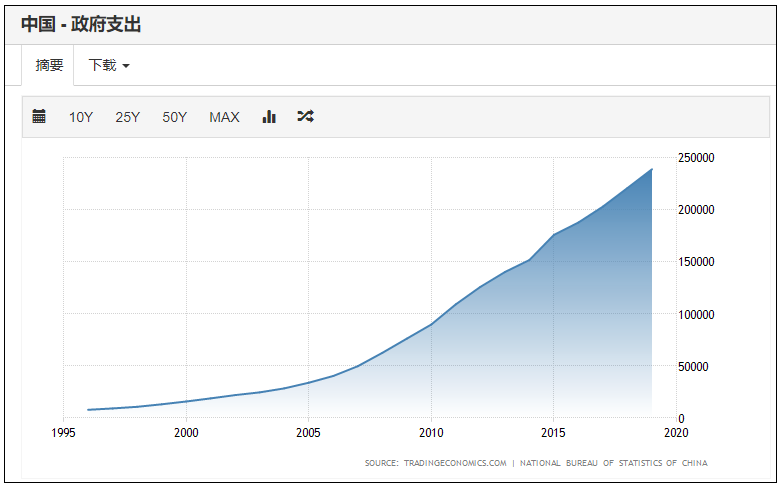The image size is (781, 488).
Task: Click the compare shuffle arrows icon
Action: (x=305, y=117)
